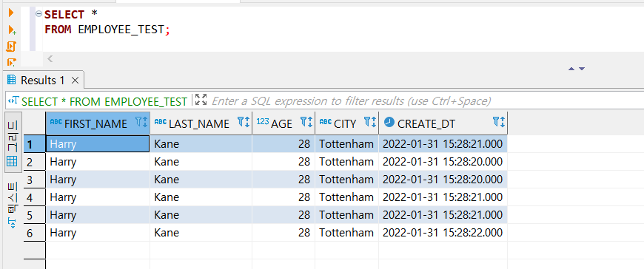This screenshot has width=644, height=269.
Task: Click Kane cell in row 6
Action: tap(201, 233)
